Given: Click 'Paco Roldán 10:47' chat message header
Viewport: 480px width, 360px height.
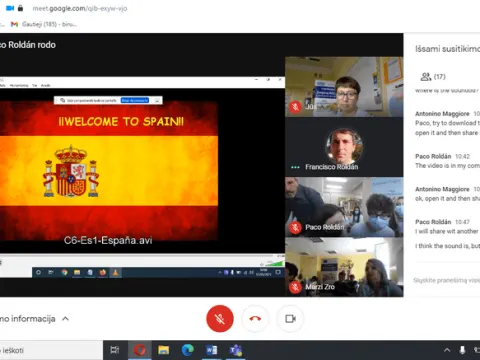Looking at the screenshot, I should pyautogui.click(x=442, y=222).
